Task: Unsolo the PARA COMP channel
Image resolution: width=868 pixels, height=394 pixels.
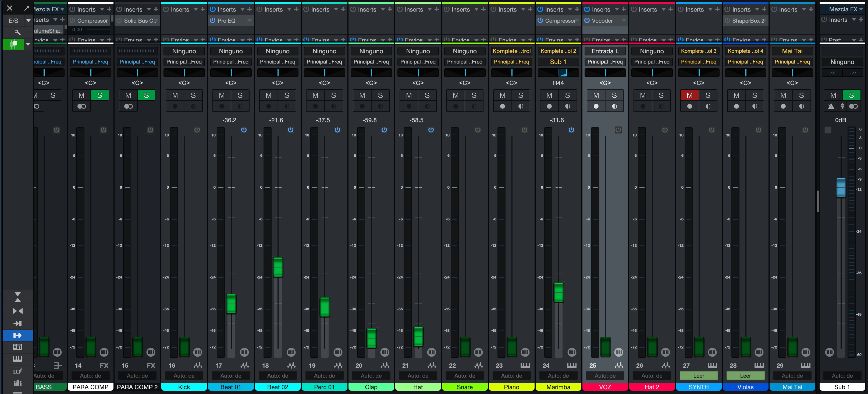Action: pyautogui.click(x=100, y=96)
